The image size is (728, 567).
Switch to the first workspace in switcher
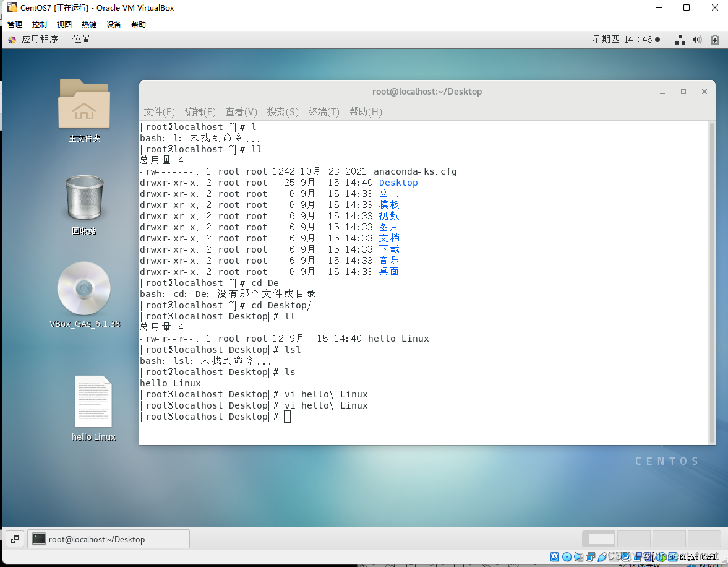click(x=599, y=539)
